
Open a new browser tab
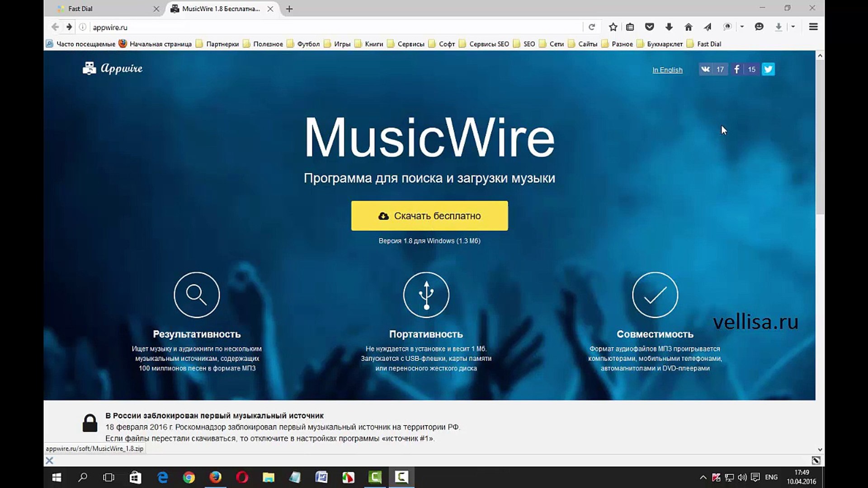point(289,9)
